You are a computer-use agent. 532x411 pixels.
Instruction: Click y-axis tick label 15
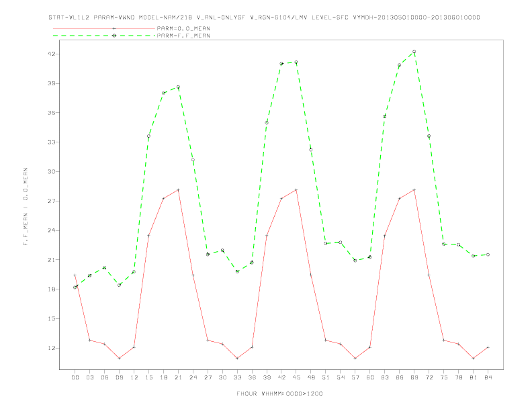[51, 319]
